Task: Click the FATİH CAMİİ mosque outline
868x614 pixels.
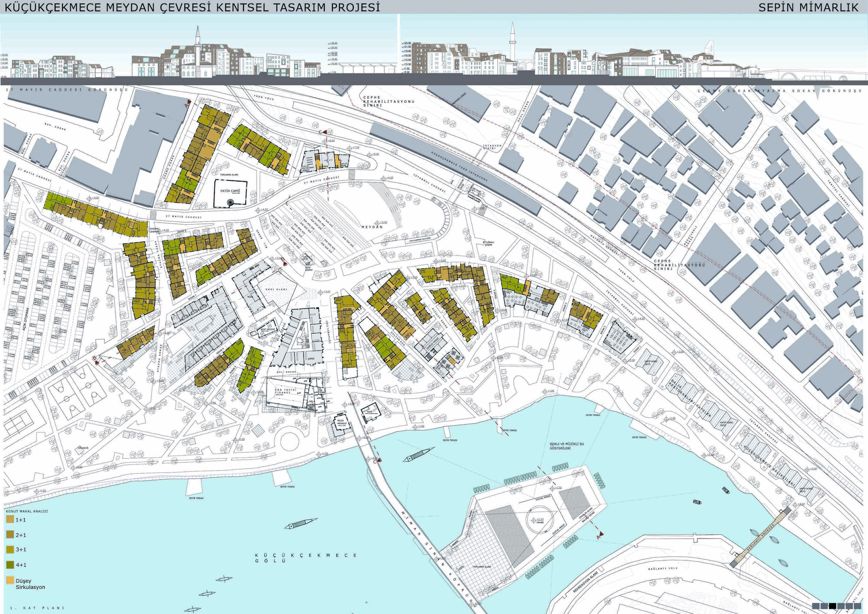Action: 230,193
